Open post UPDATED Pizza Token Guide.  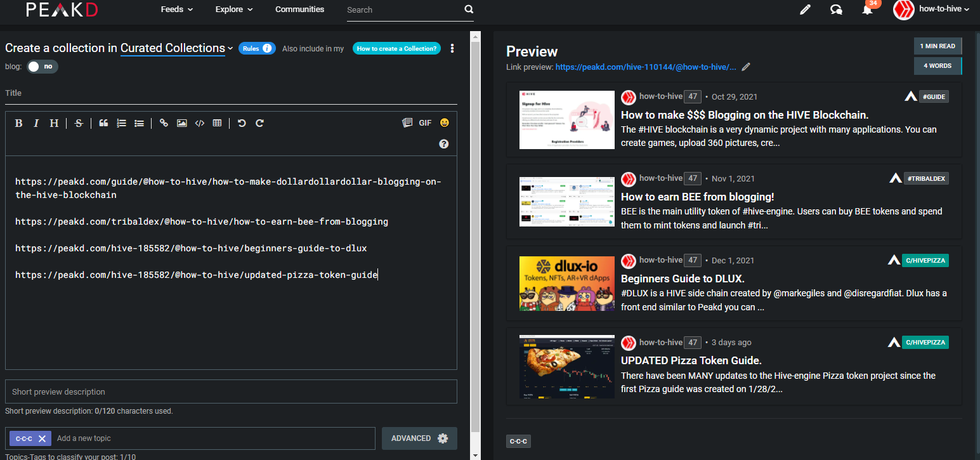click(x=691, y=360)
